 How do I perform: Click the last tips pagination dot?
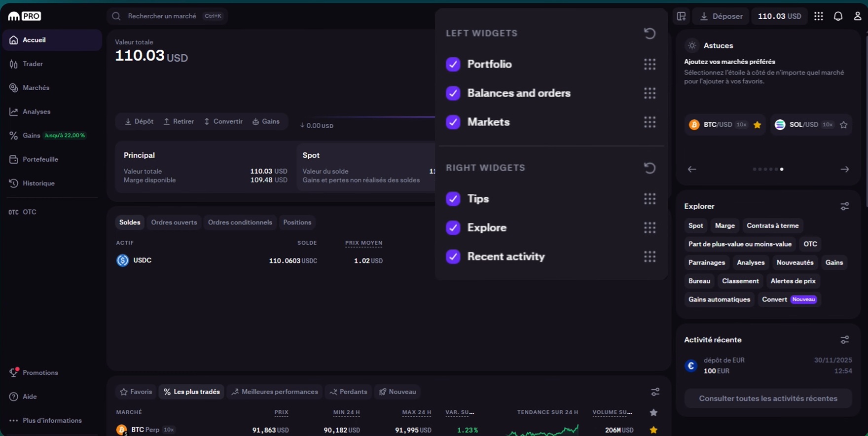pyautogui.click(x=782, y=169)
